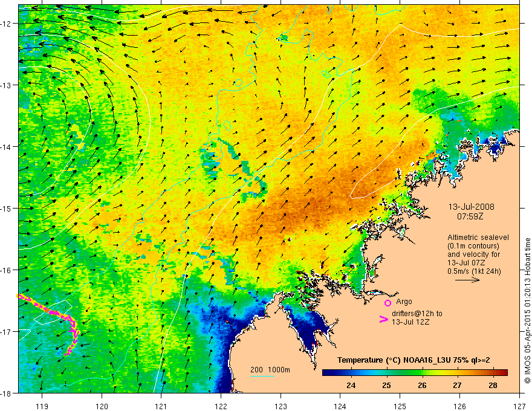
Task: Click the 'drifters@12h to' legend label
Action: point(417,314)
